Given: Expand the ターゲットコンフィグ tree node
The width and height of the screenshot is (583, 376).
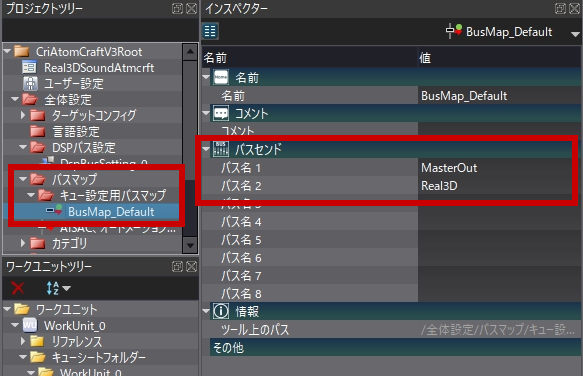Looking at the screenshot, I should [x=23, y=115].
